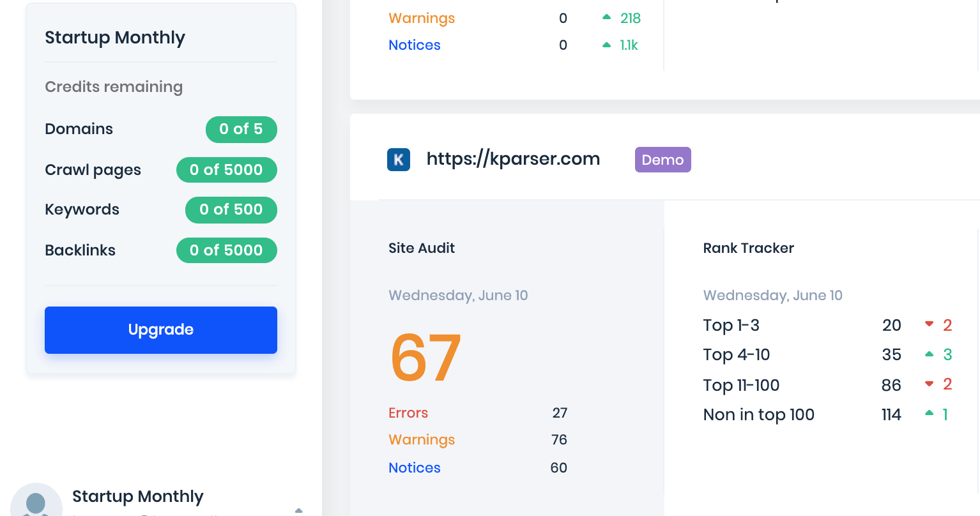Open Notices with 60 in kparser.com audit
This screenshot has width=980, height=516.
[415, 468]
